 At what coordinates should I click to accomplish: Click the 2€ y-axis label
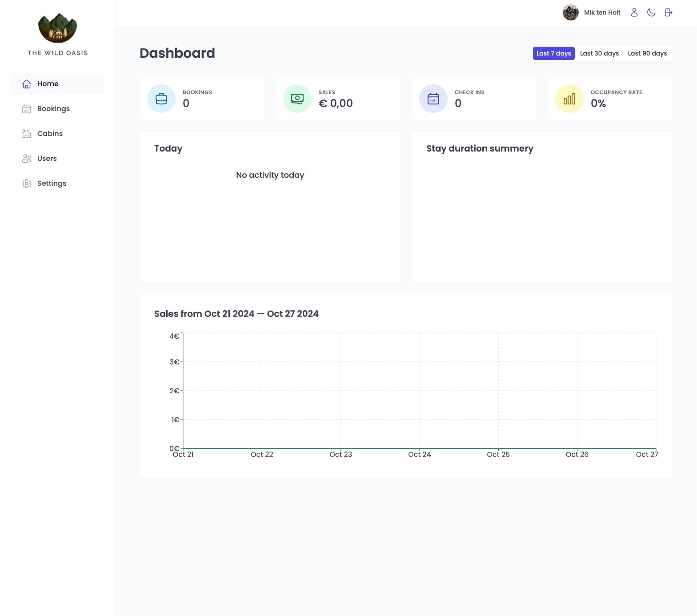coord(174,391)
